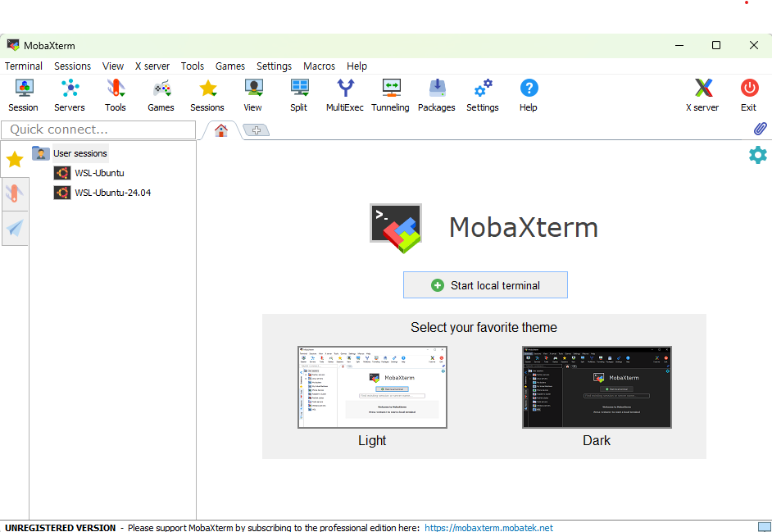The width and height of the screenshot is (772, 532).
Task: Add a new tab with plus tab
Action: 257,130
